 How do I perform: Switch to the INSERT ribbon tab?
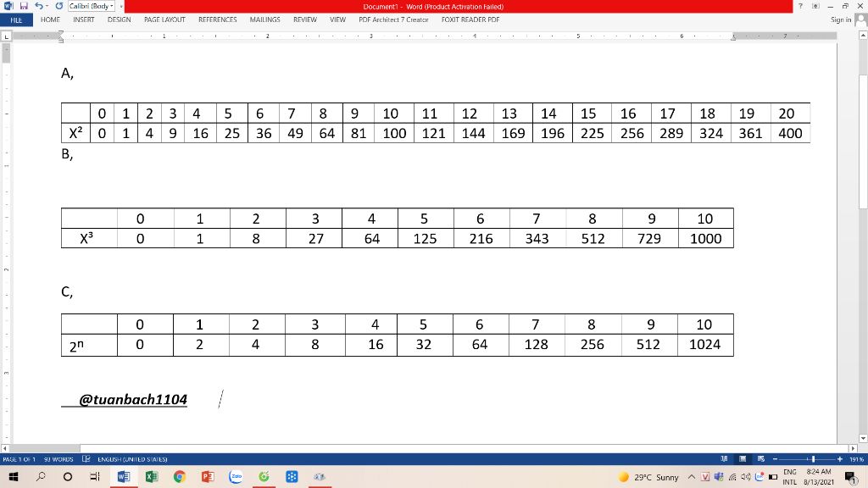coord(84,20)
